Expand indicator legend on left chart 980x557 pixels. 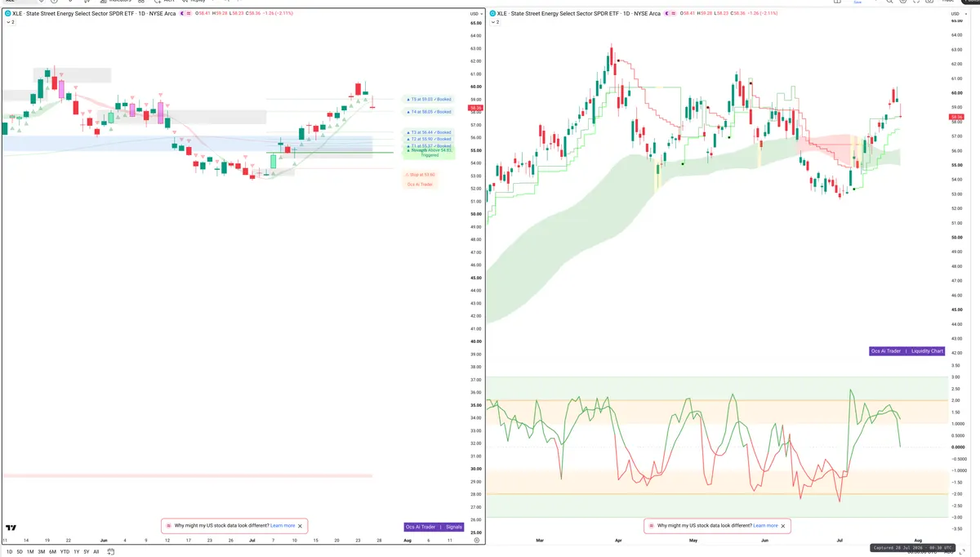(x=11, y=22)
